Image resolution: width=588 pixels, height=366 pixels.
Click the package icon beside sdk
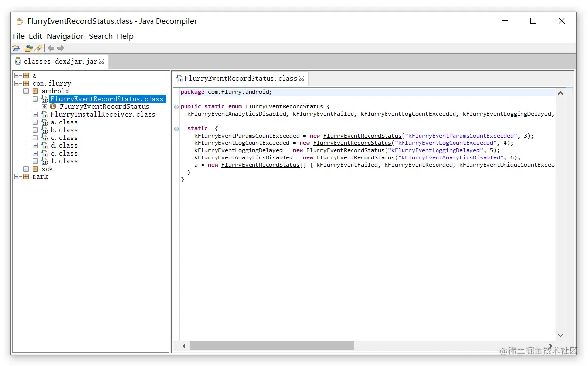point(35,169)
